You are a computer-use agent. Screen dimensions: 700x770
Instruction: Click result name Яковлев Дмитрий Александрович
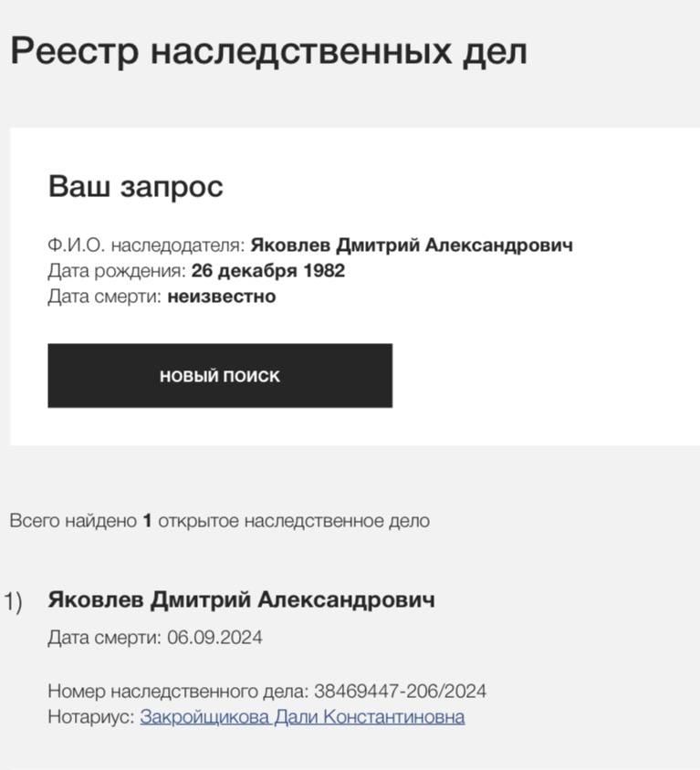pos(241,599)
